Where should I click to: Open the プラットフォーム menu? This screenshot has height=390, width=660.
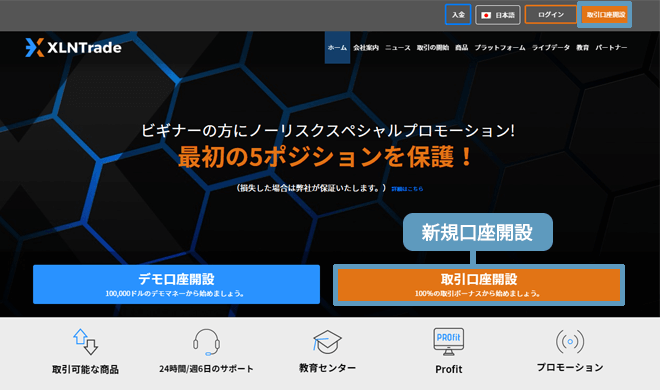[x=500, y=48]
